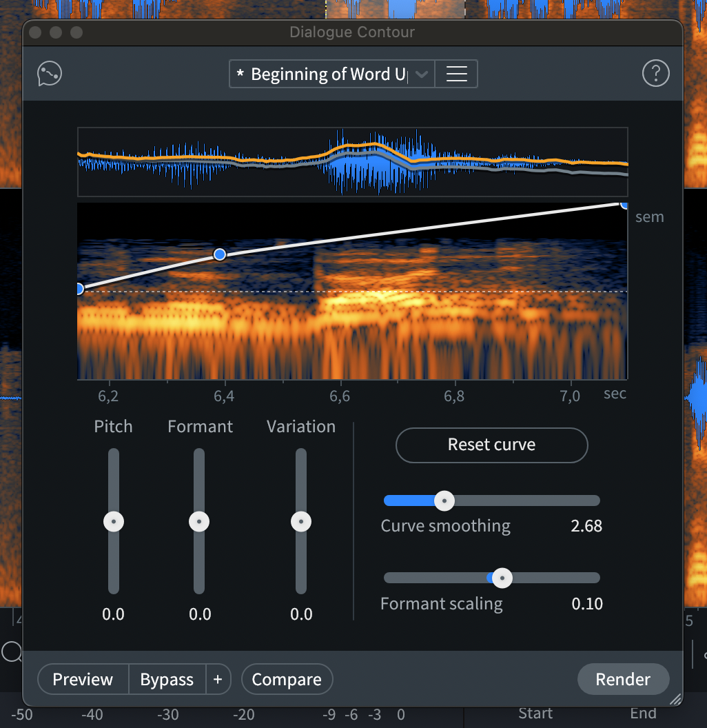Click the Start label in the main window
The width and height of the screenshot is (707, 728).
click(x=535, y=713)
